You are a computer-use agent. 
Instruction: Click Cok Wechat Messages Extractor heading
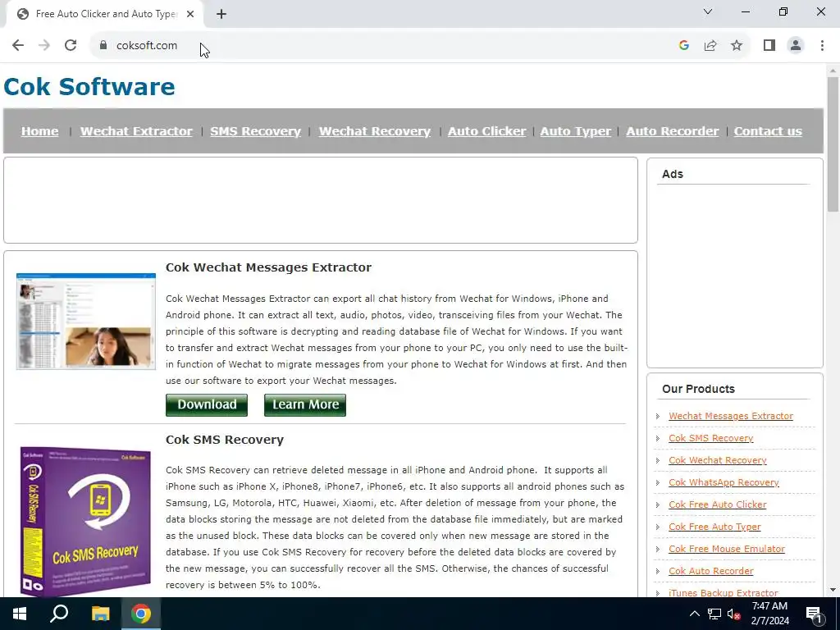268,267
